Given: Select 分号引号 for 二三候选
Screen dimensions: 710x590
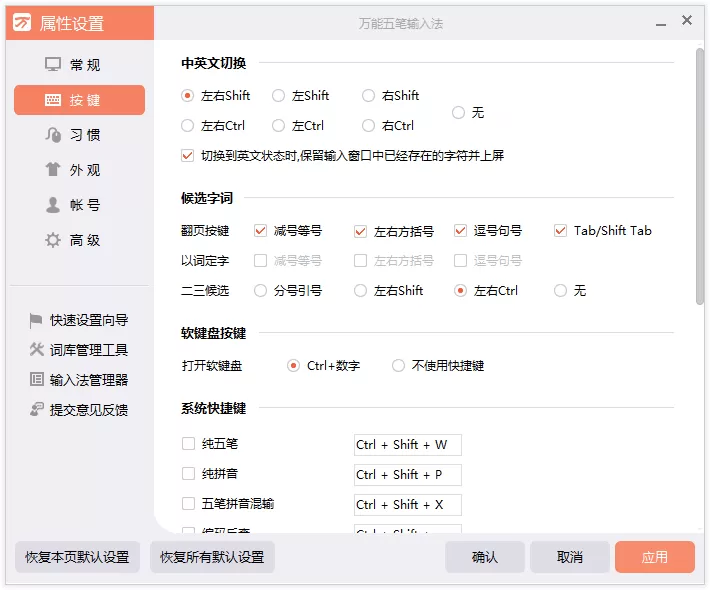Looking at the screenshot, I should click(260, 290).
